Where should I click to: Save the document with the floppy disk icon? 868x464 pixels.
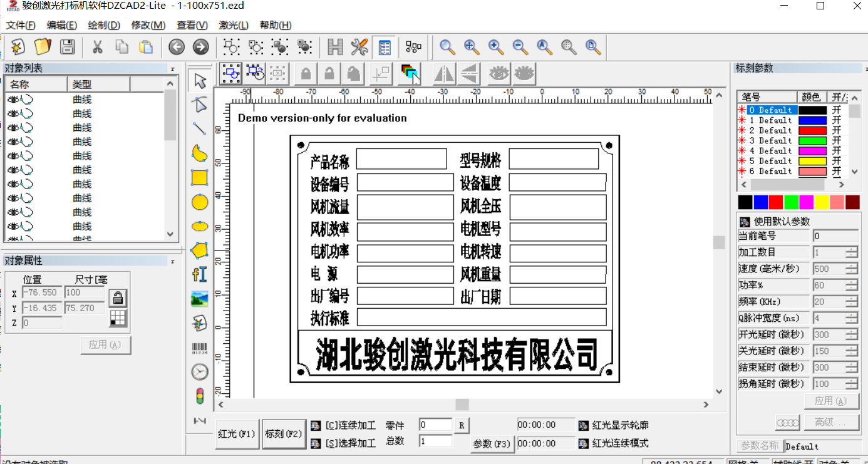point(67,47)
